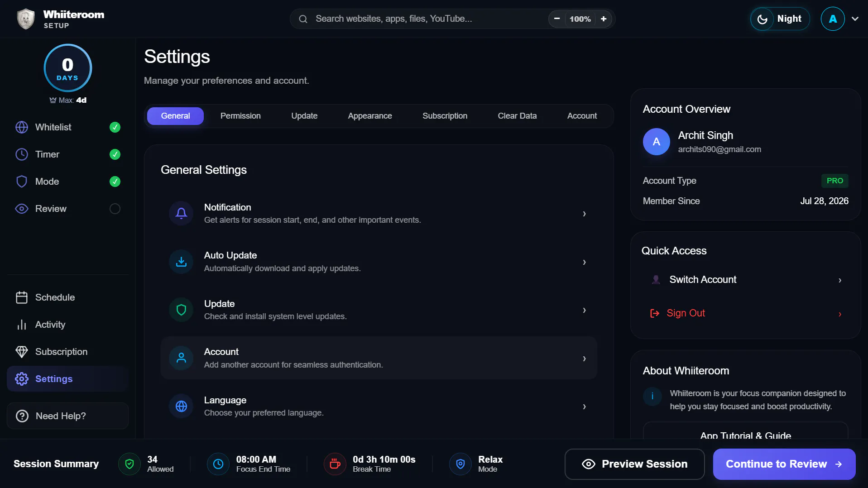Click the search websites input field
The image size is (868, 488).
[x=429, y=19]
